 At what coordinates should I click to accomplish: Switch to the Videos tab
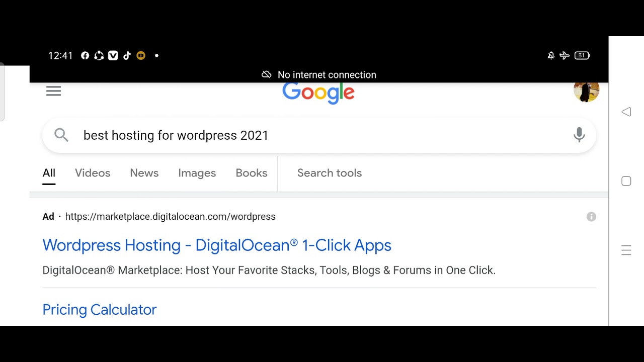pos(93,173)
